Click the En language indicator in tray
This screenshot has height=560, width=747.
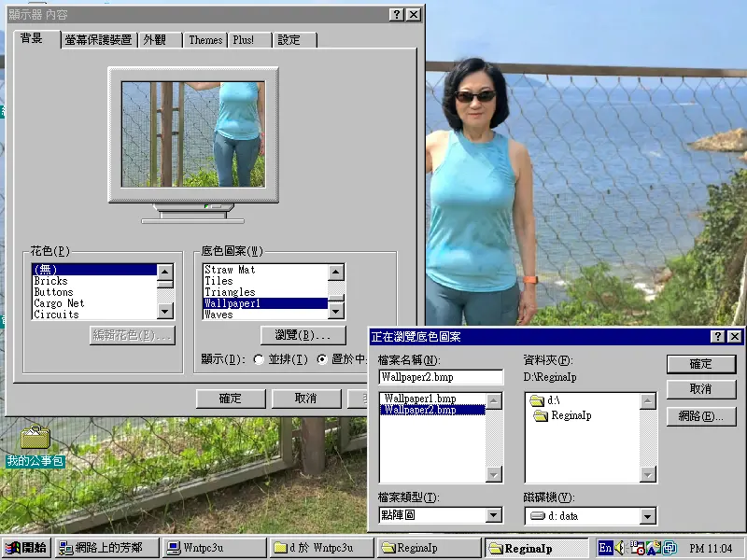point(605,548)
